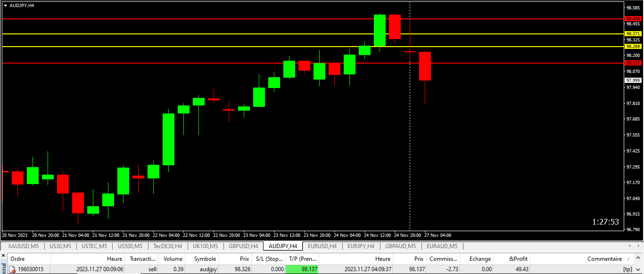Click the current price label 97.999
The height and width of the screenshot is (274, 644).
(633, 80)
